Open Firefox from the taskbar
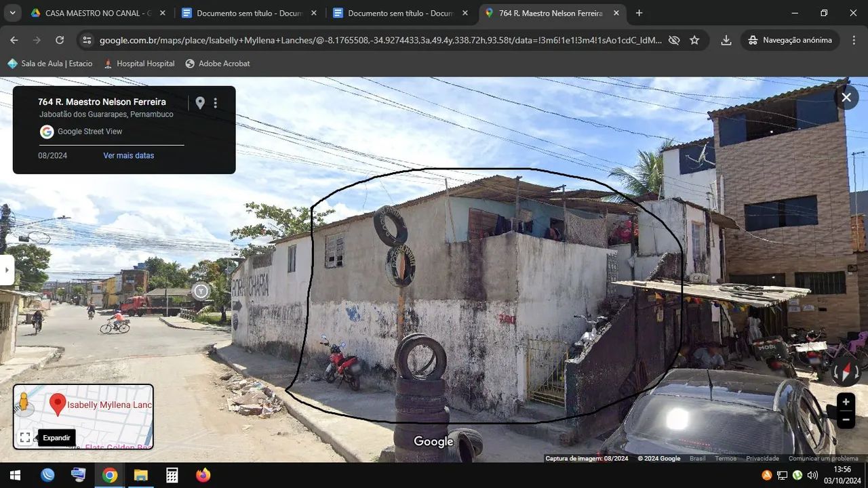Viewport: 868px width, 488px height. 203,475
